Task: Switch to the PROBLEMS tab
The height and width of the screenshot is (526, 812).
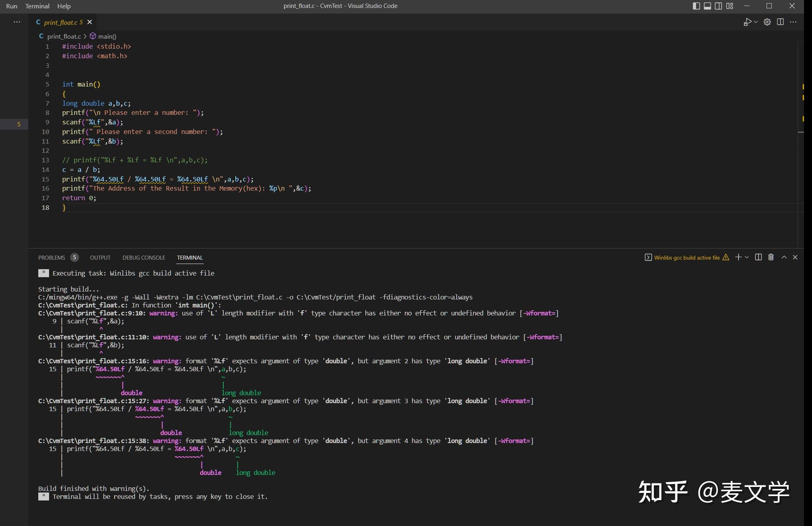Action: [52, 257]
